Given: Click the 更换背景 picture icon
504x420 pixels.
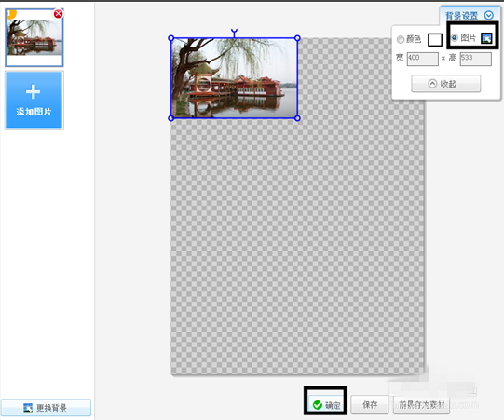Looking at the screenshot, I should 28,408.
